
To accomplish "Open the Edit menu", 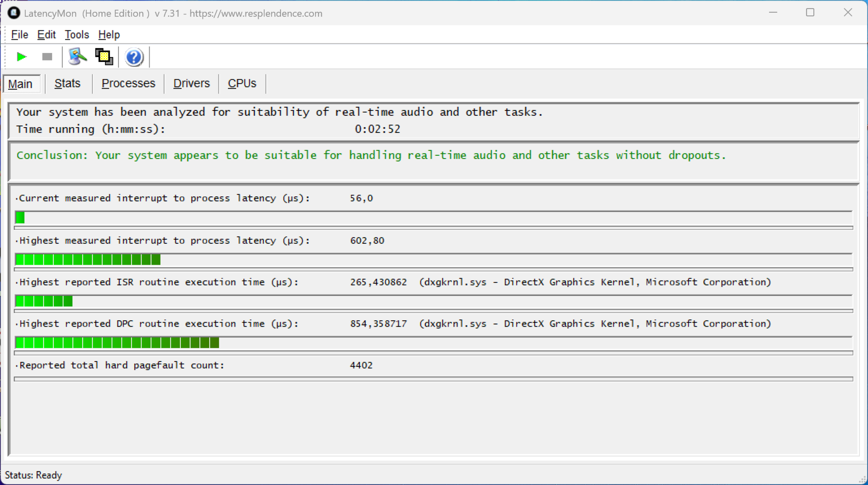I will coord(46,35).
